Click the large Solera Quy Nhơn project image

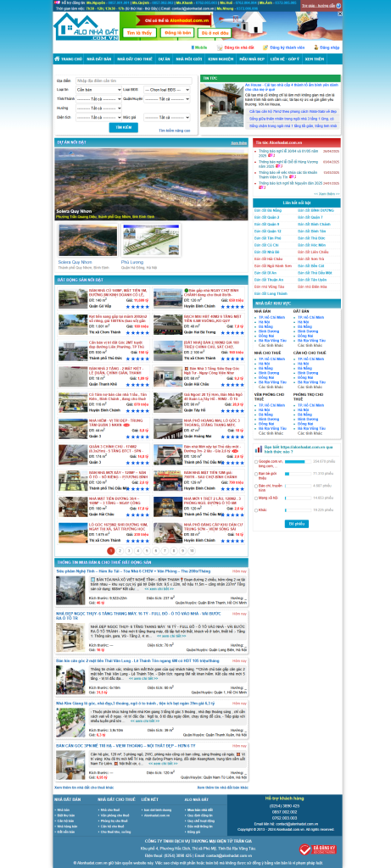pyautogui.click(x=151, y=184)
